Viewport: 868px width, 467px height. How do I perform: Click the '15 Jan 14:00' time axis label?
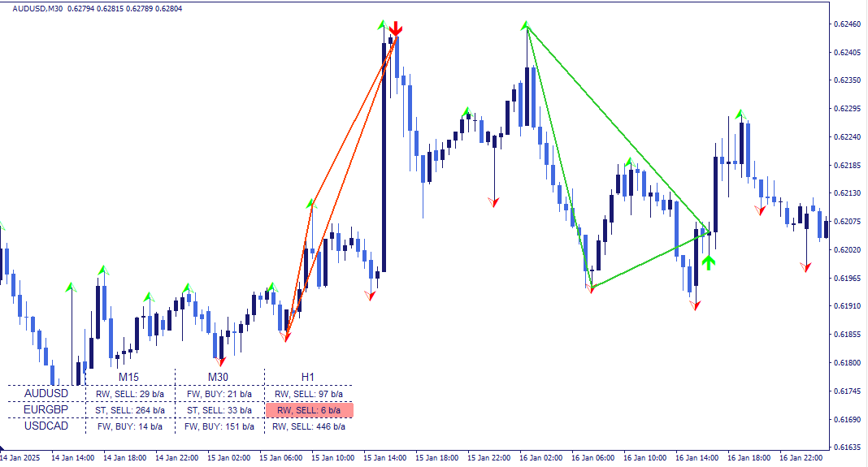point(384,458)
